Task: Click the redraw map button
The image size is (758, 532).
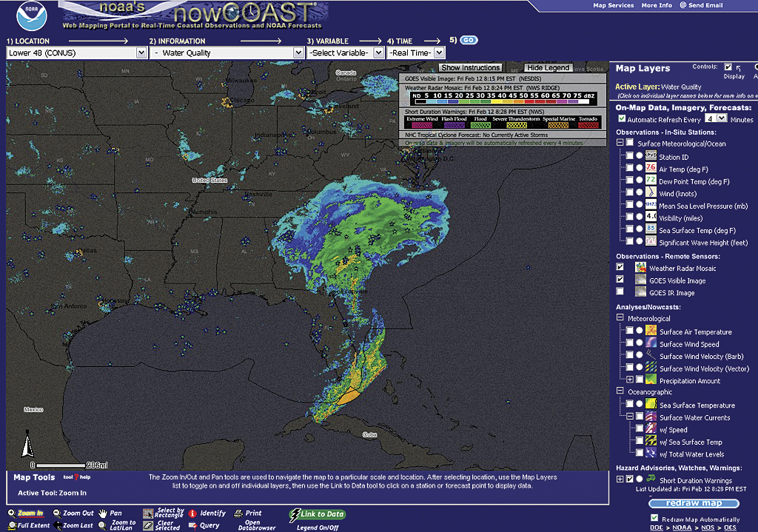Action: coord(694,503)
